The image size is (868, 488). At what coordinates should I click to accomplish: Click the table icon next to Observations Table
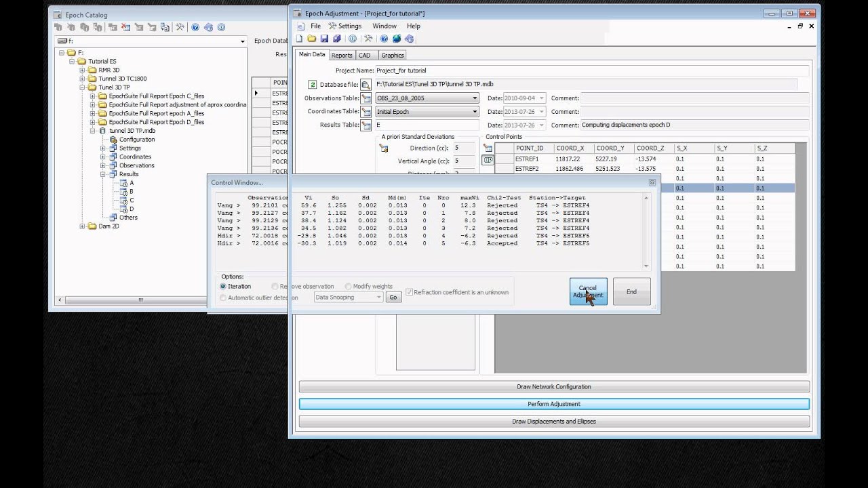click(366, 98)
